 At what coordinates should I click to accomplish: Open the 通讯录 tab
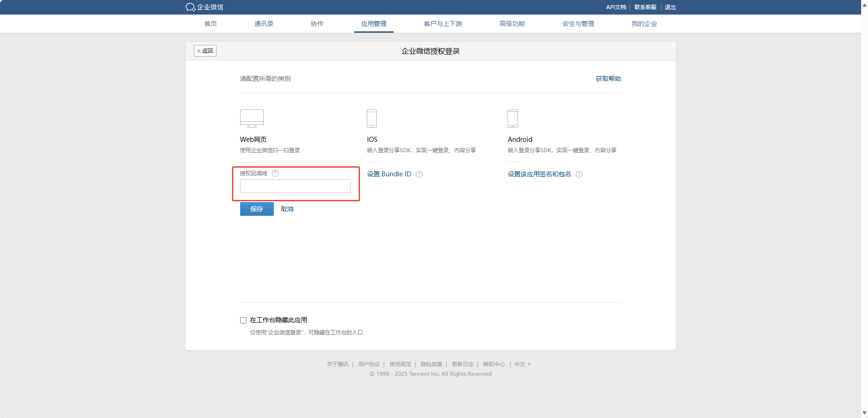coord(264,24)
